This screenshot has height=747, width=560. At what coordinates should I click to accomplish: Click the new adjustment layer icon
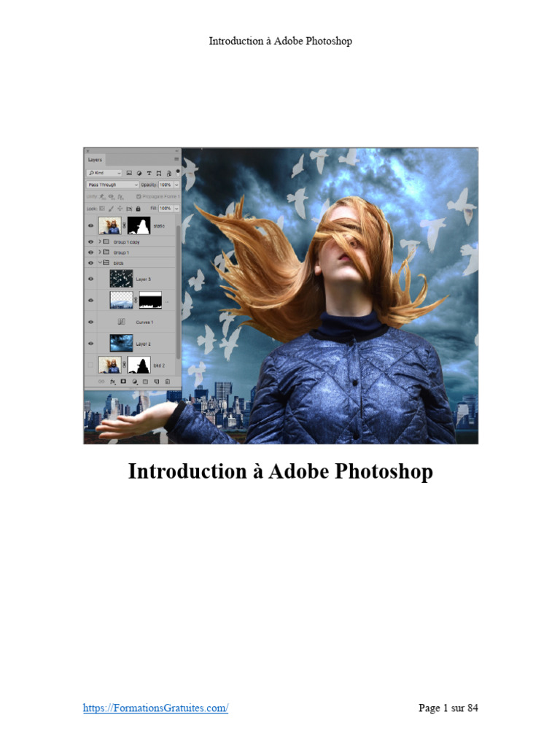click(135, 382)
